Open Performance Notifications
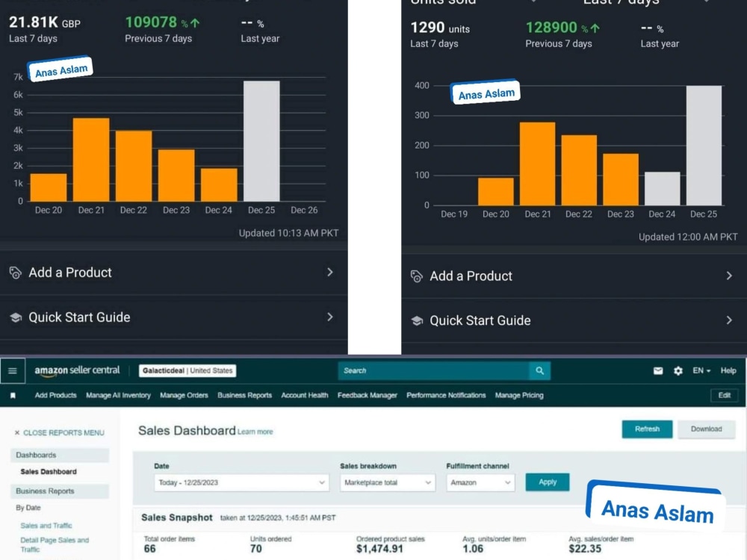 446,395
